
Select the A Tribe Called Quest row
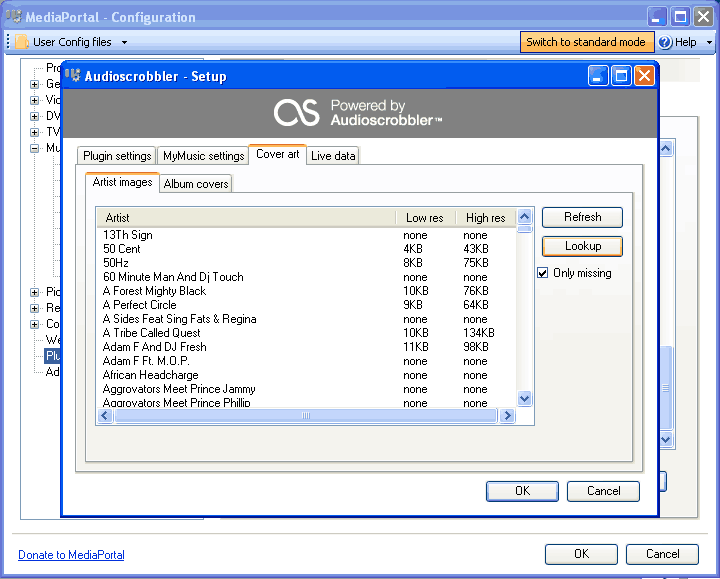point(306,333)
